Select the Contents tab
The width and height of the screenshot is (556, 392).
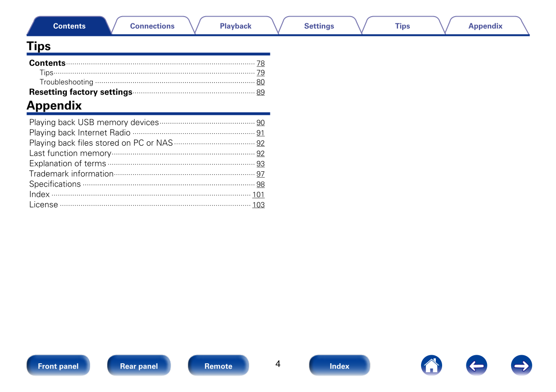[69, 26]
